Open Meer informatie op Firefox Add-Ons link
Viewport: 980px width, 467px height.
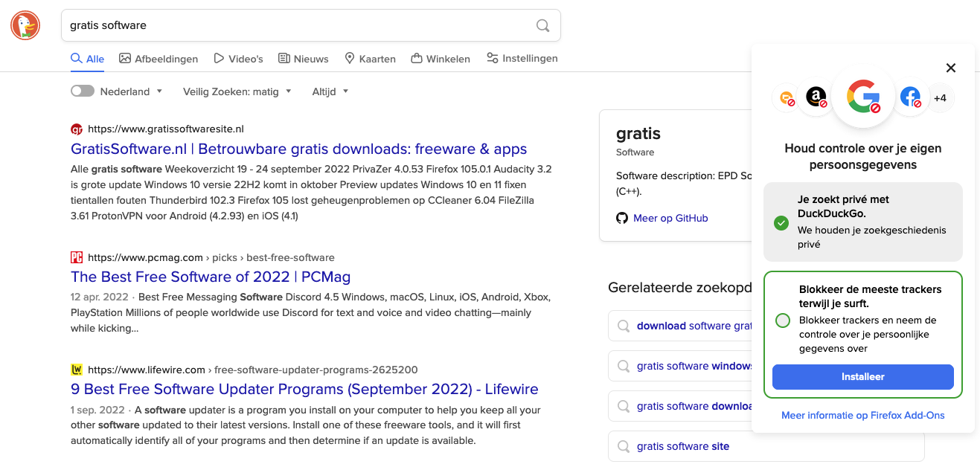click(862, 415)
